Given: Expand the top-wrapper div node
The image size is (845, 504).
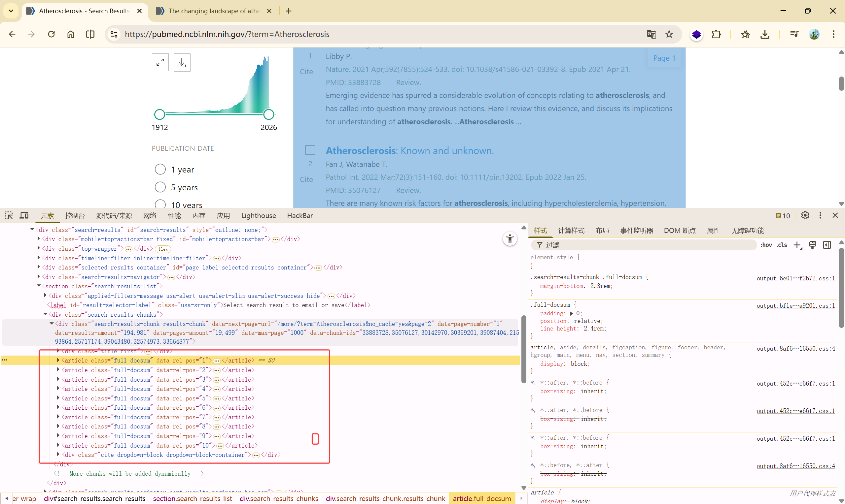Looking at the screenshot, I should pos(39,248).
